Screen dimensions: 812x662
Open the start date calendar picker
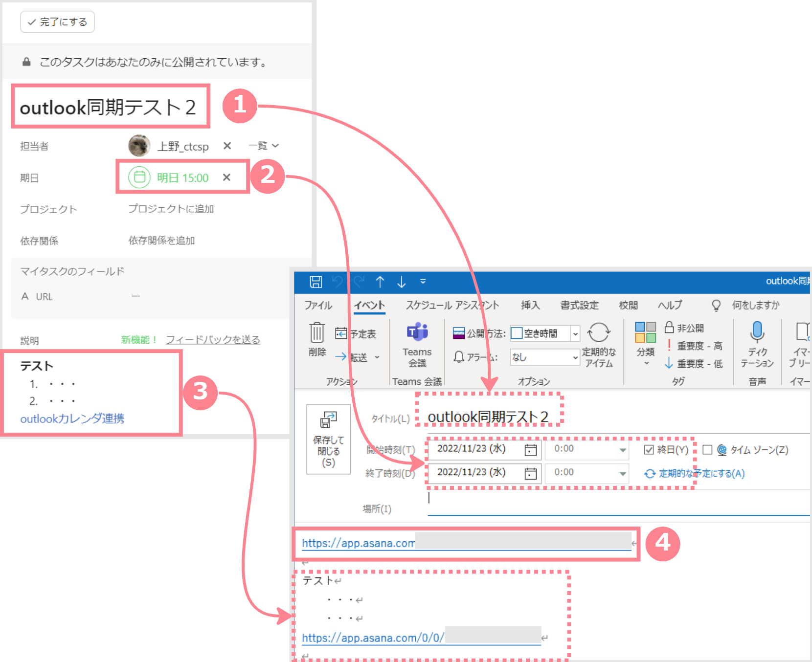[x=531, y=450]
